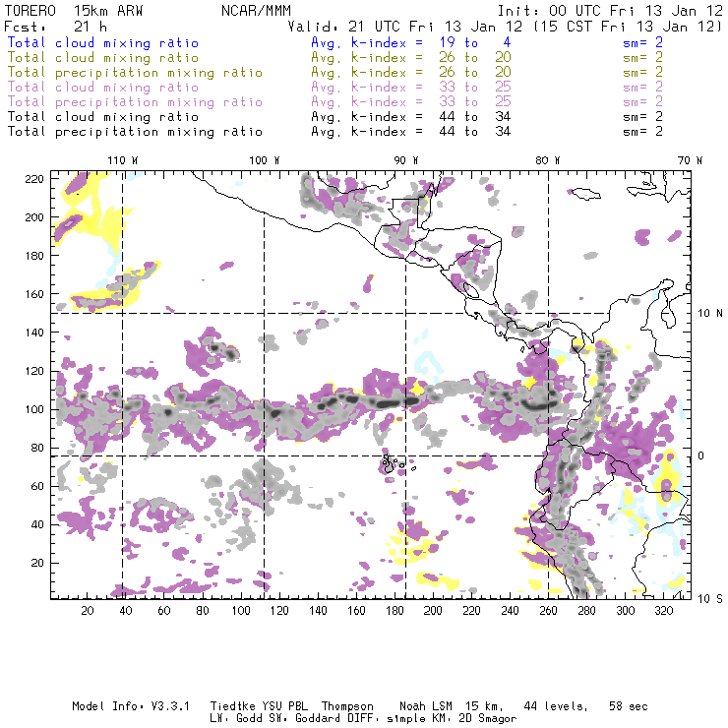Click the x-axis tick label 300
728x728 pixels.
[625, 611]
